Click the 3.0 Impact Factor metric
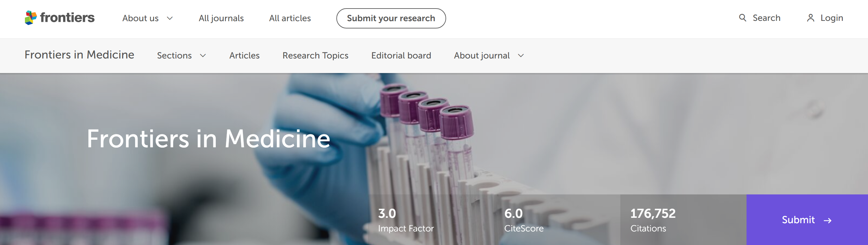 [x=406, y=220]
